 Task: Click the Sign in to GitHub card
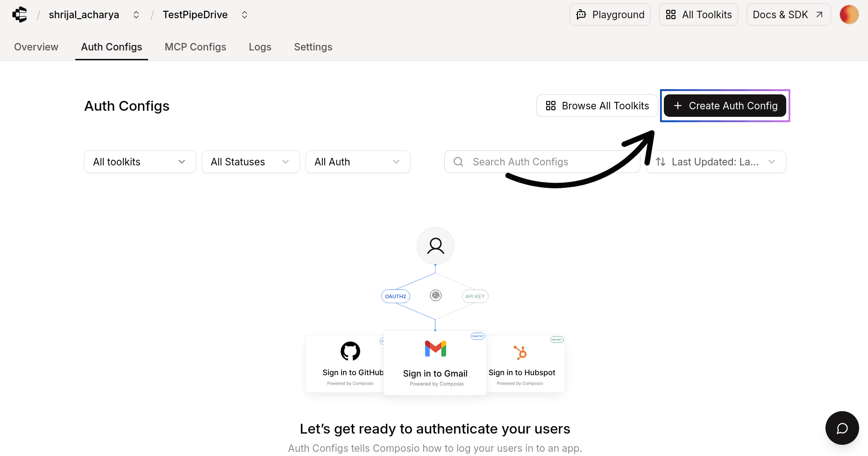point(345,363)
